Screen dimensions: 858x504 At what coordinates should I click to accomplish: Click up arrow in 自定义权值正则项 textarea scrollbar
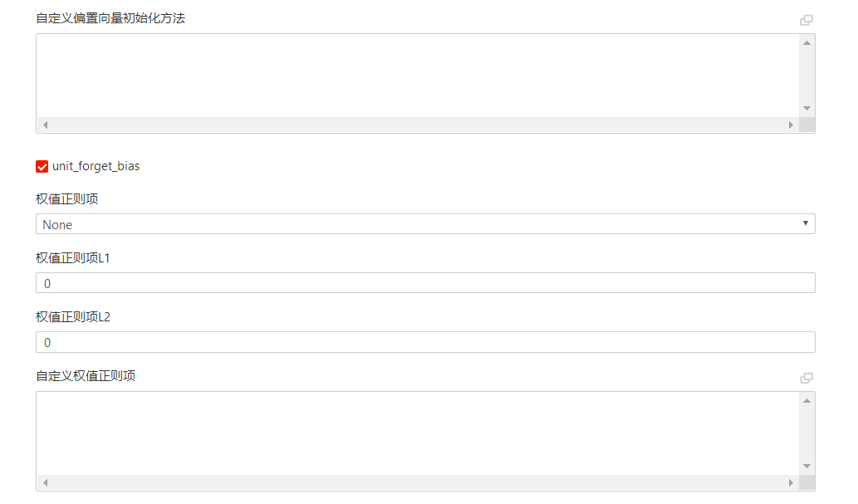click(807, 400)
